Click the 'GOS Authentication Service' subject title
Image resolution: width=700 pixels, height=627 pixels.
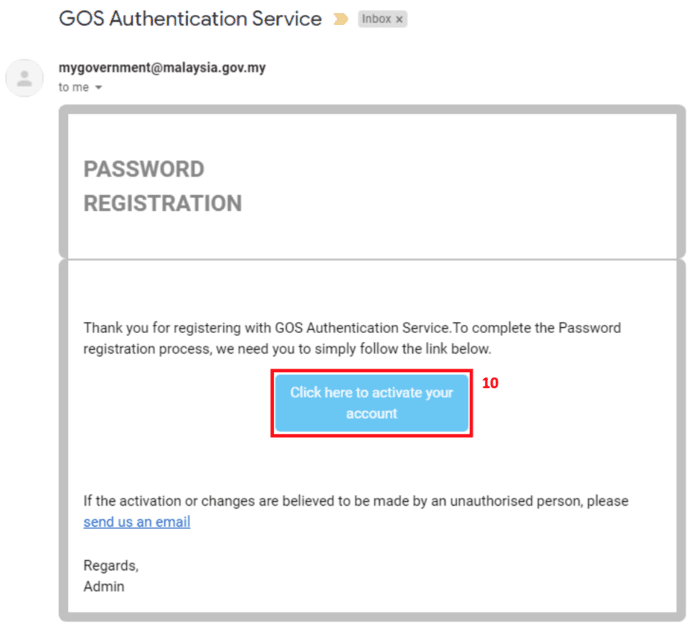click(x=190, y=19)
